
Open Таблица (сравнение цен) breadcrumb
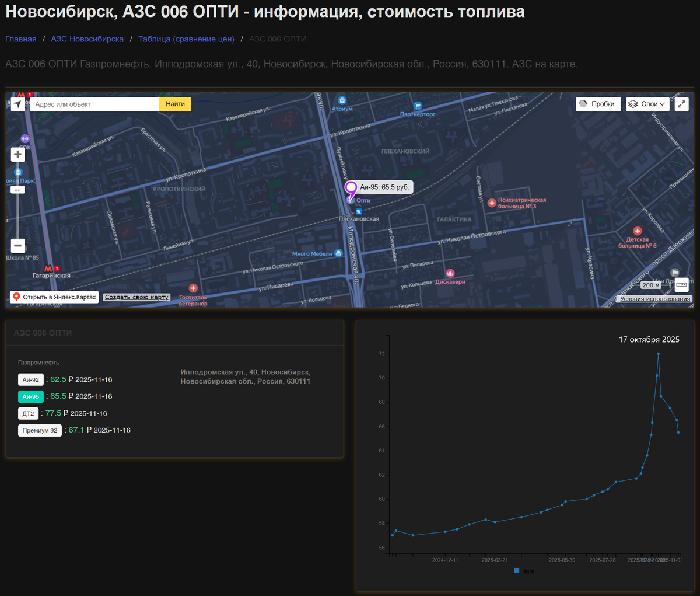[x=186, y=39]
